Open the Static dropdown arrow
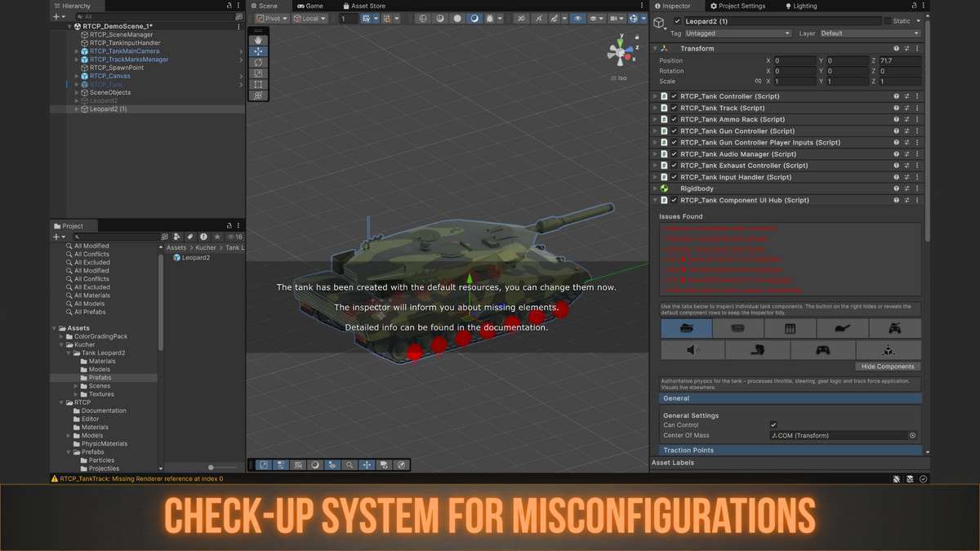The height and width of the screenshot is (551, 980). click(x=918, y=21)
